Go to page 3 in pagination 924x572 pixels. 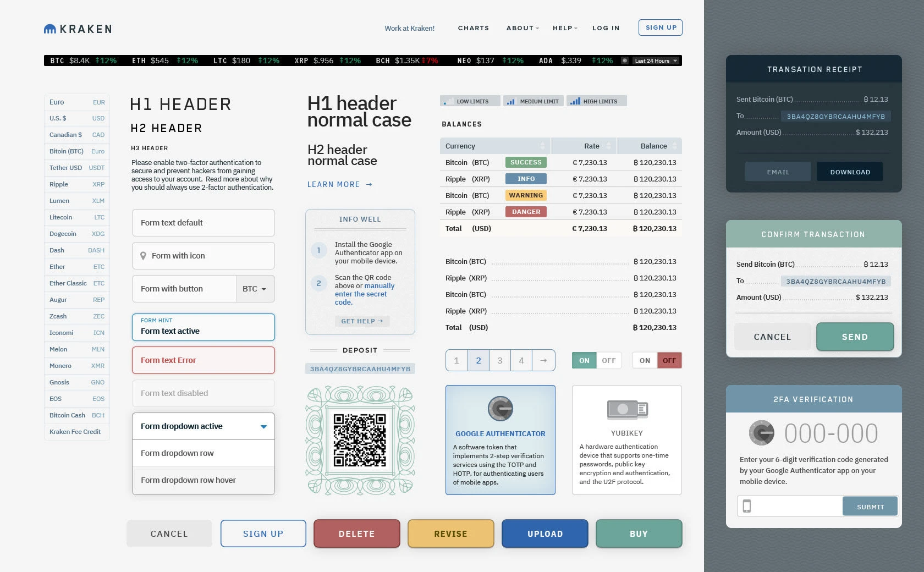(500, 360)
